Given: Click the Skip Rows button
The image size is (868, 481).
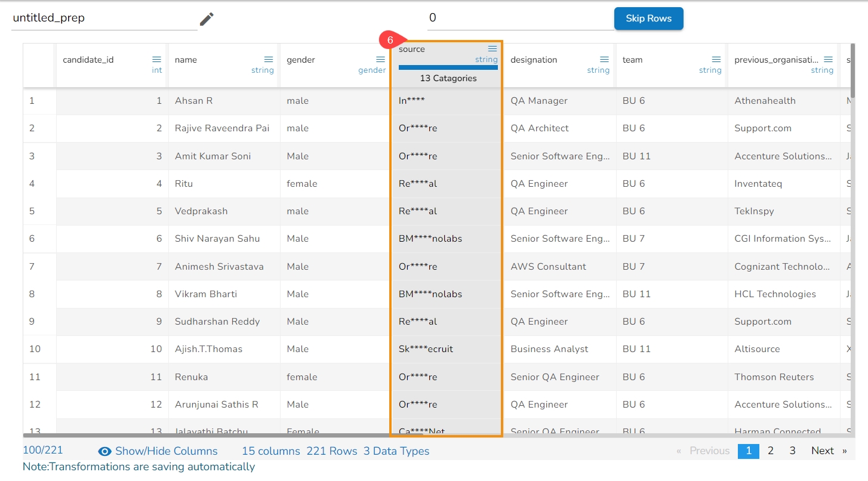Looking at the screenshot, I should 648,18.
